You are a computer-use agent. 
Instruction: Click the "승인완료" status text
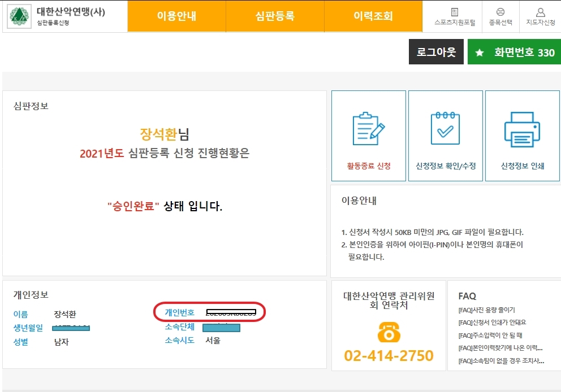[x=133, y=206]
